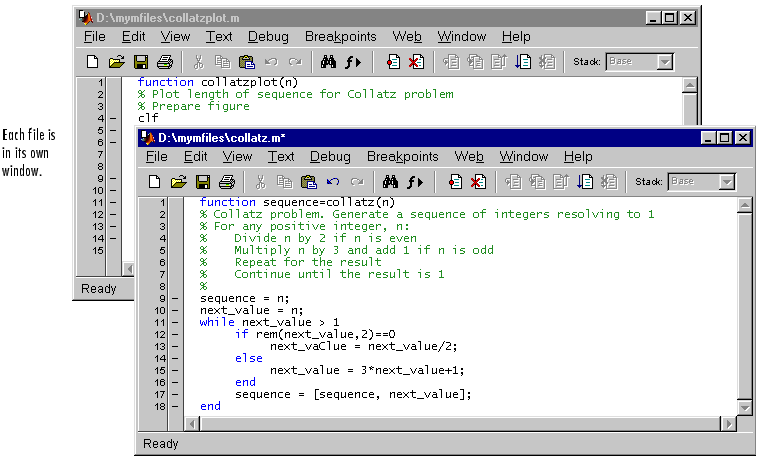Screen dimensions: 767x461
Task: Click binoculars Find icon in collatzplot.m toolbar
Action: coord(327,62)
